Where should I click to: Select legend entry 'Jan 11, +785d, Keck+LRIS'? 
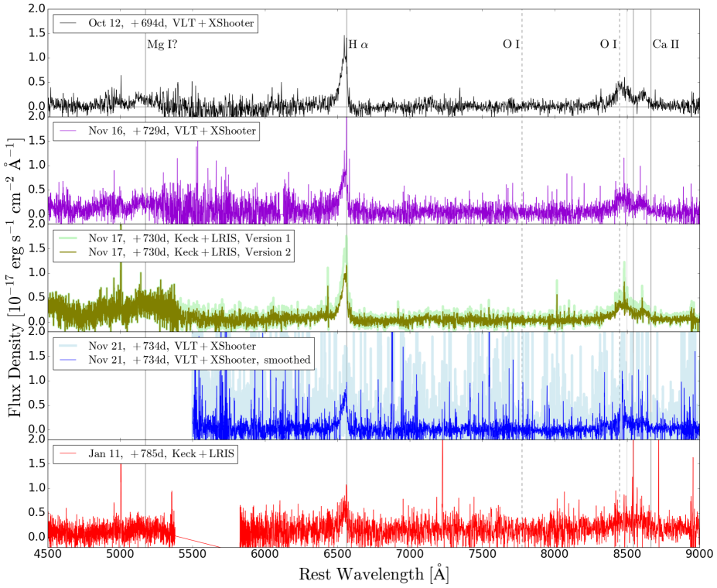(161, 453)
